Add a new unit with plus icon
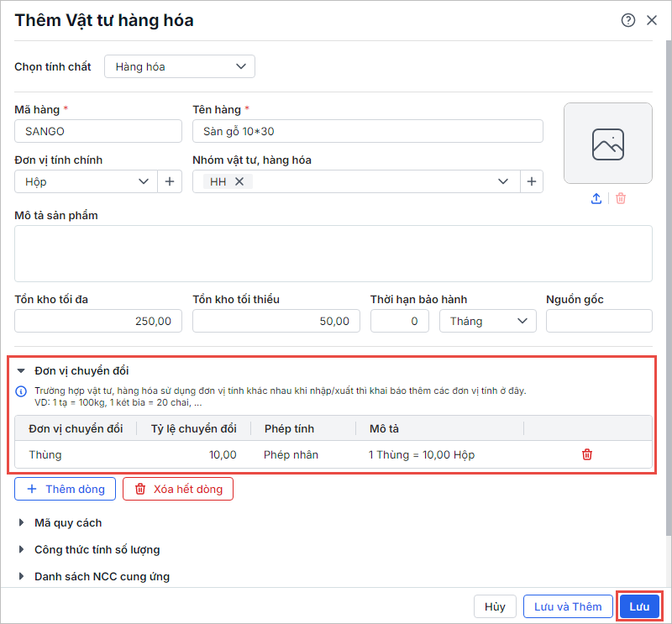This screenshot has width=672, height=624. tap(170, 181)
